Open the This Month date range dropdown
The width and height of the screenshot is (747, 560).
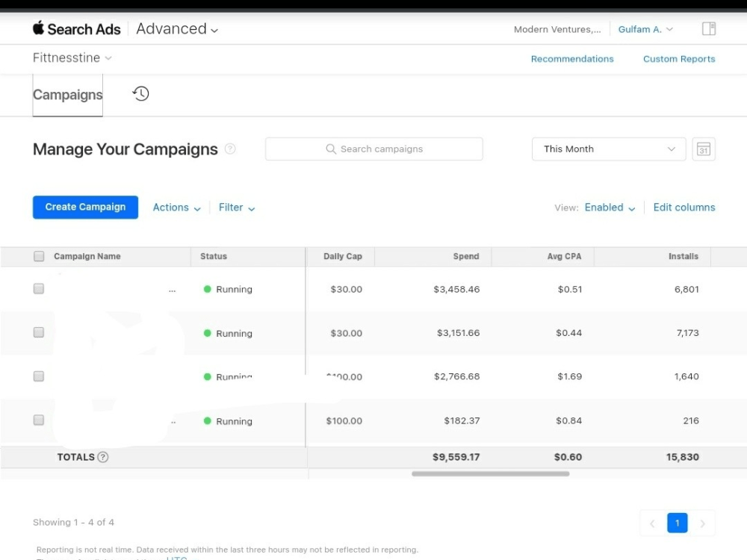[609, 149]
